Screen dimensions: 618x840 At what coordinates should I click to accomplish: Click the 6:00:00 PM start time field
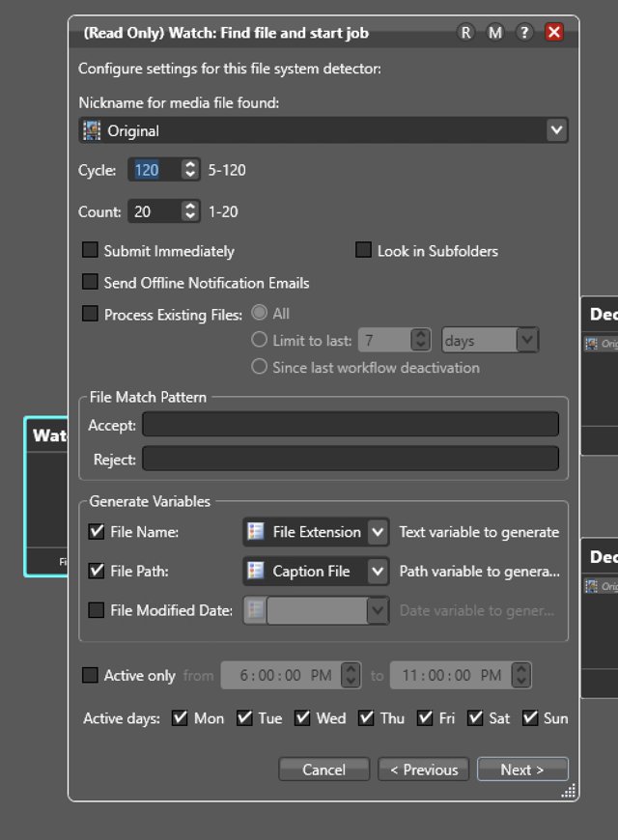[281, 675]
